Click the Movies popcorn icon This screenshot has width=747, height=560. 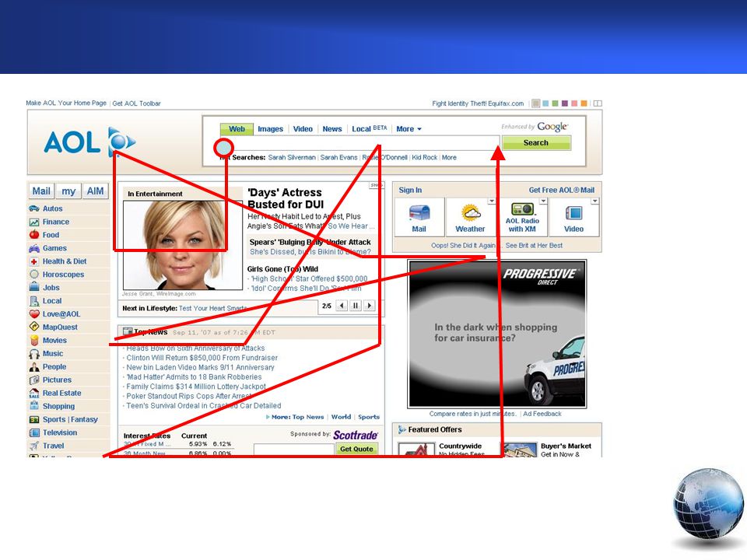click(34, 341)
